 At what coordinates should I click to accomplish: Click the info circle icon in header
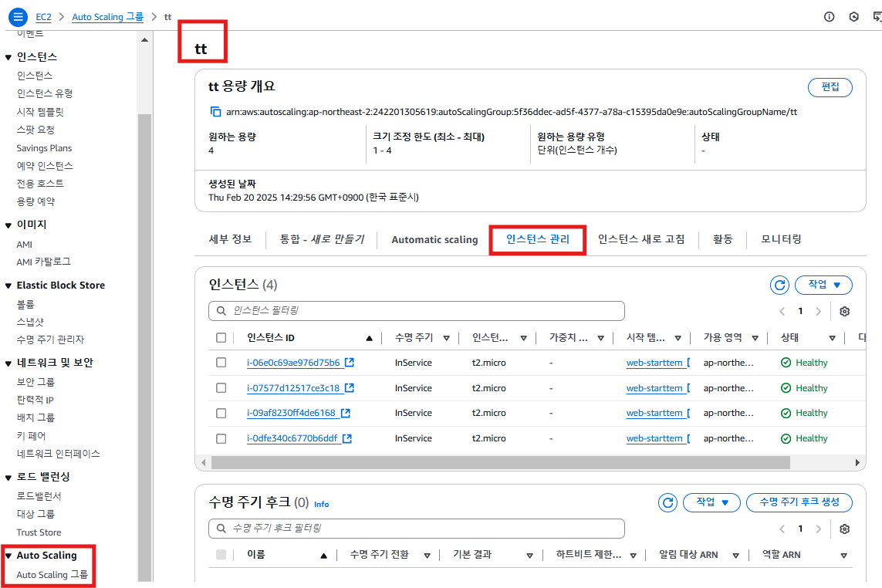pos(829,17)
